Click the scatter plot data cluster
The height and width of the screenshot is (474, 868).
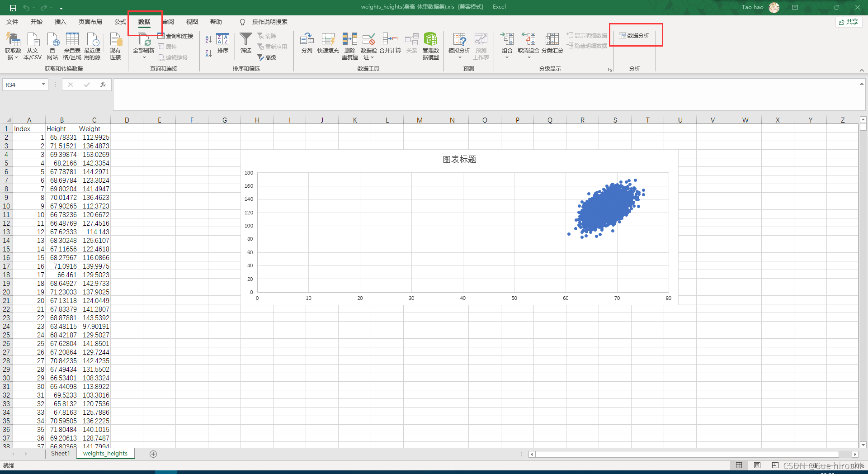pyautogui.click(x=607, y=208)
